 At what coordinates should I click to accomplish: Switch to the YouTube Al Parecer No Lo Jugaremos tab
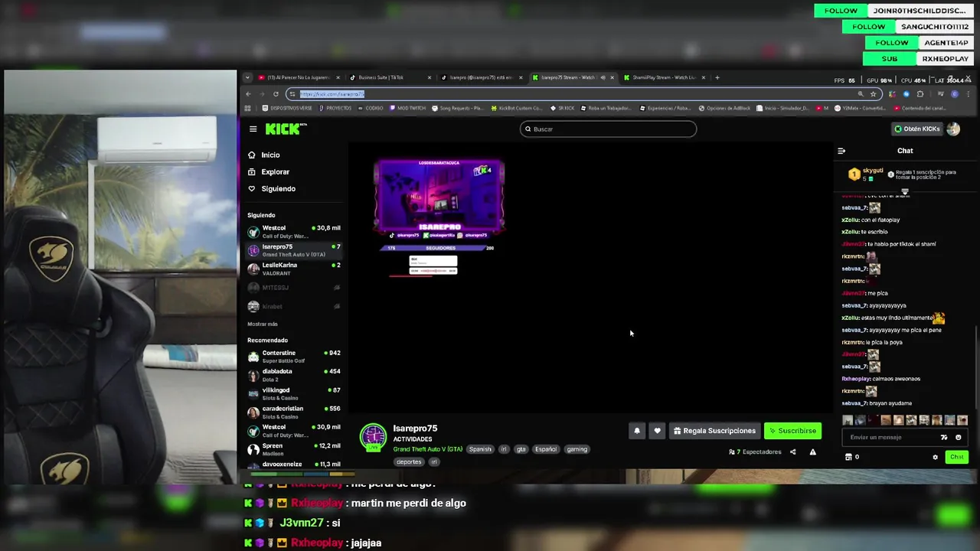[299, 77]
